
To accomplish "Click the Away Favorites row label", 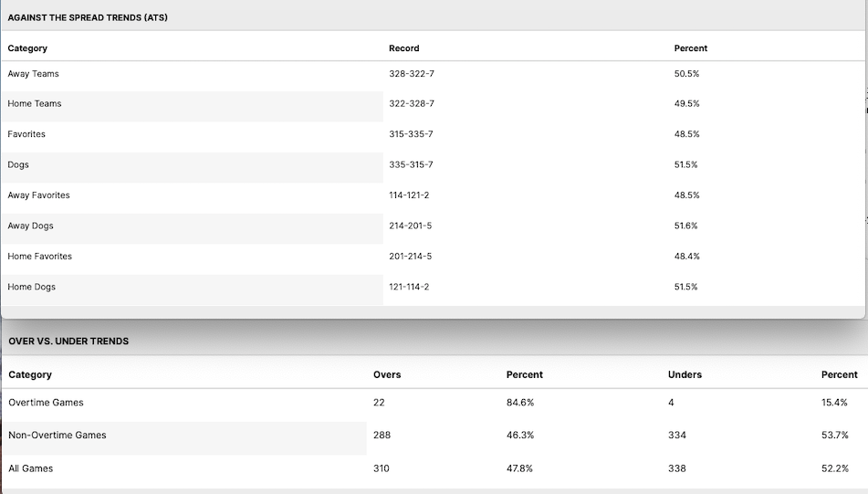I will point(38,195).
